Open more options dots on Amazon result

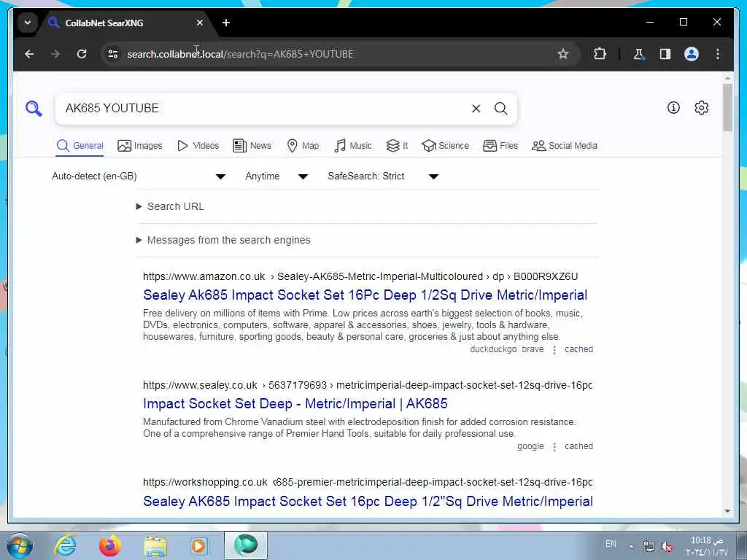[554, 350]
